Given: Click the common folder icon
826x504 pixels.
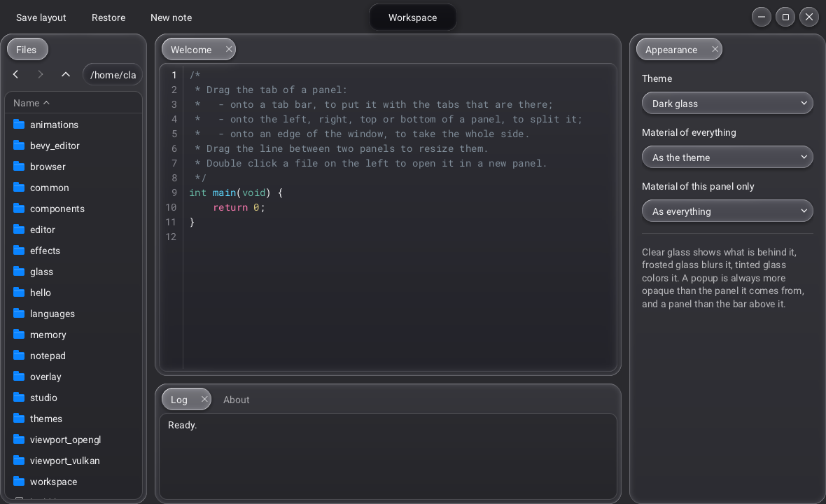Looking at the screenshot, I should pyautogui.click(x=19, y=188).
